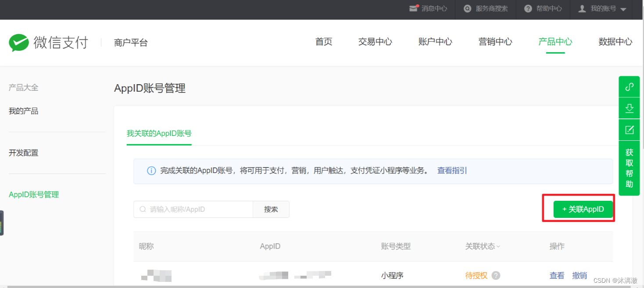Select the 产品中心 navigation tab
The image size is (644, 288).
tap(555, 42)
